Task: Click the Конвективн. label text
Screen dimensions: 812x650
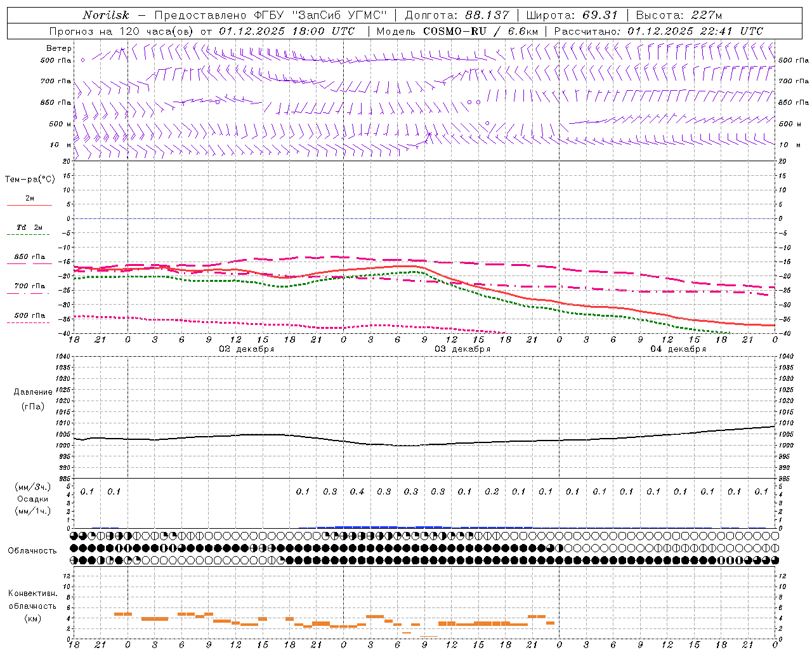Action: pos(32,594)
